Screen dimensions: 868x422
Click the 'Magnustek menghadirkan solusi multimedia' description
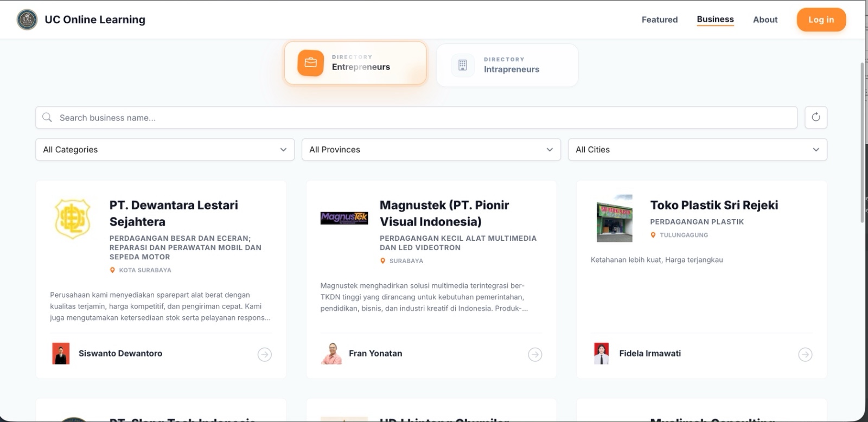click(424, 297)
